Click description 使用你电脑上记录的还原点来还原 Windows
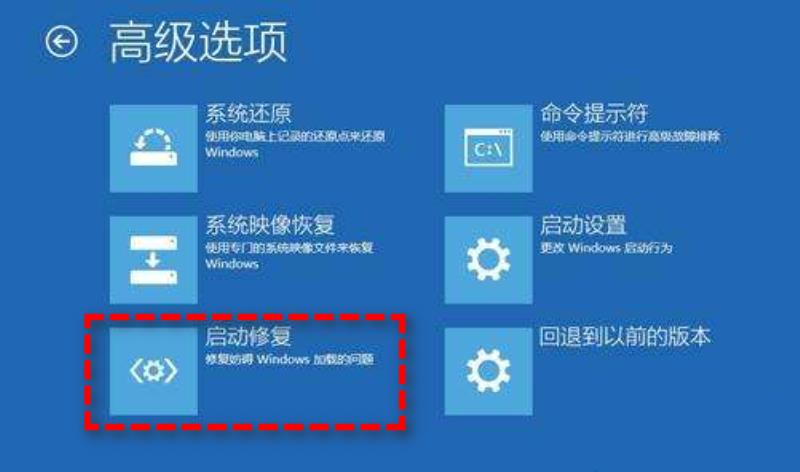 (x=295, y=144)
